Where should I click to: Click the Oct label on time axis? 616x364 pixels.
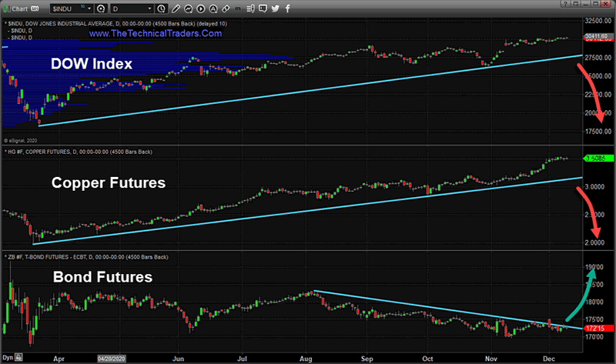(x=427, y=359)
